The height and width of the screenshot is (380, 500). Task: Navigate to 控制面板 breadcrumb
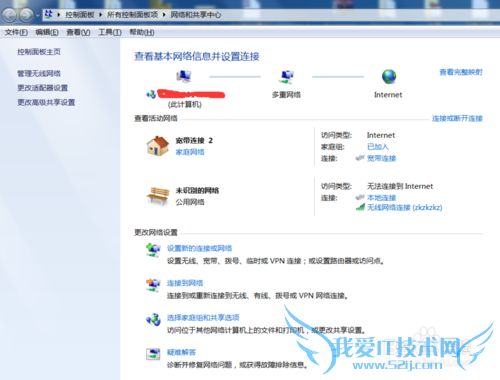tap(80, 15)
